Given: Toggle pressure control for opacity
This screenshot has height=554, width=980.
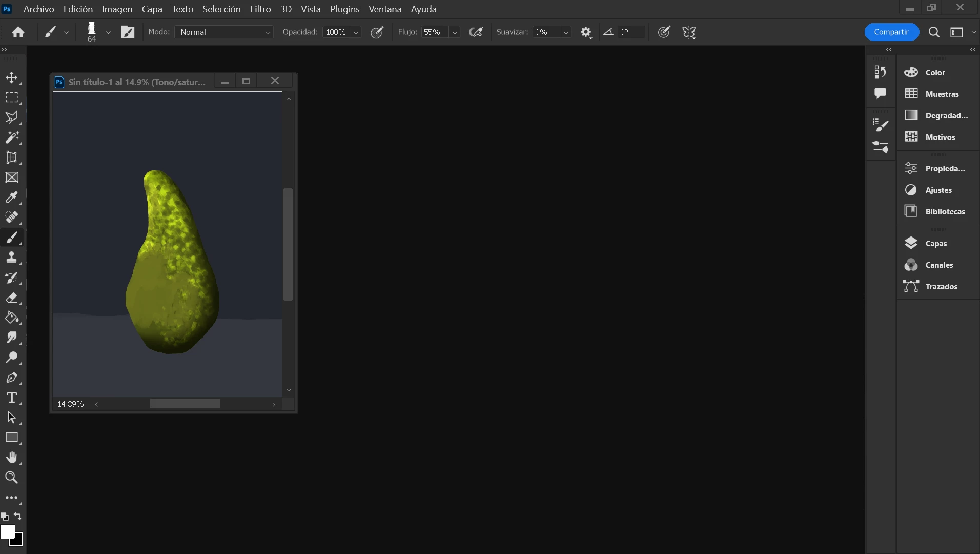Looking at the screenshot, I should (x=377, y=32).
